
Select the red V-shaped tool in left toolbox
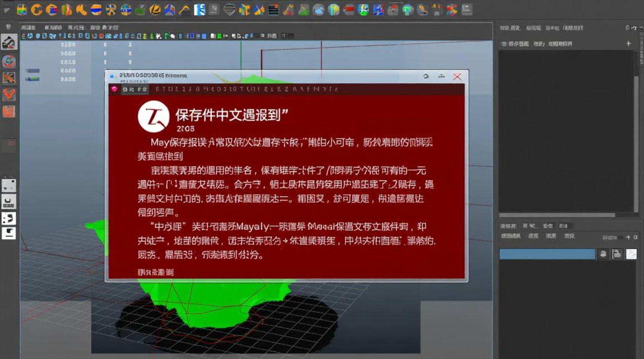tap(9, 94)
